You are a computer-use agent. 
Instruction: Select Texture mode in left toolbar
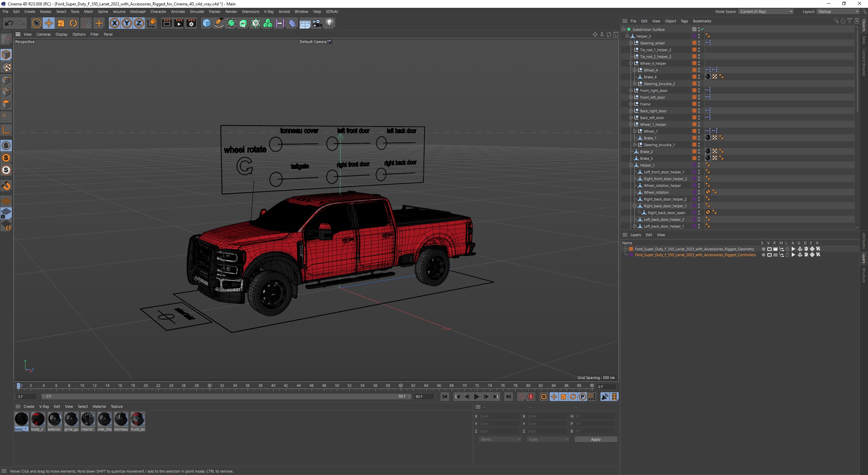pyautogui.click(x=6, y=67)
